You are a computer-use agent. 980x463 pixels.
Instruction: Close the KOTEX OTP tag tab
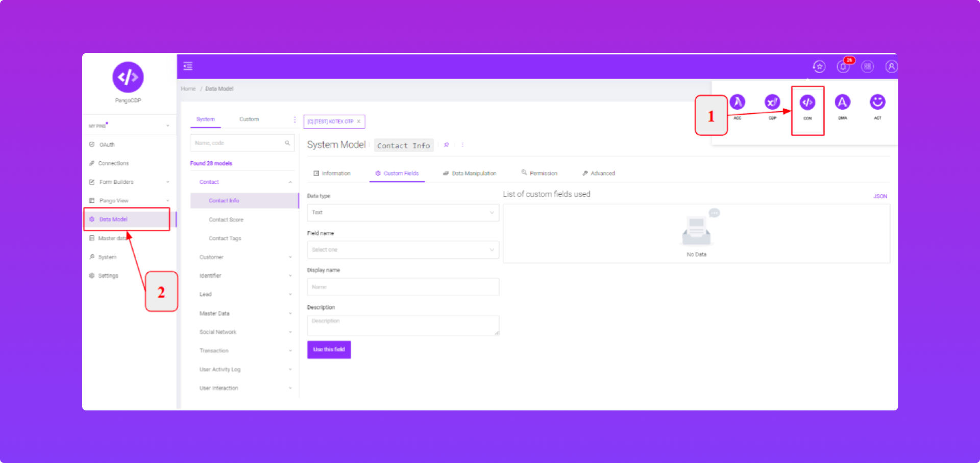pos(359,121)
